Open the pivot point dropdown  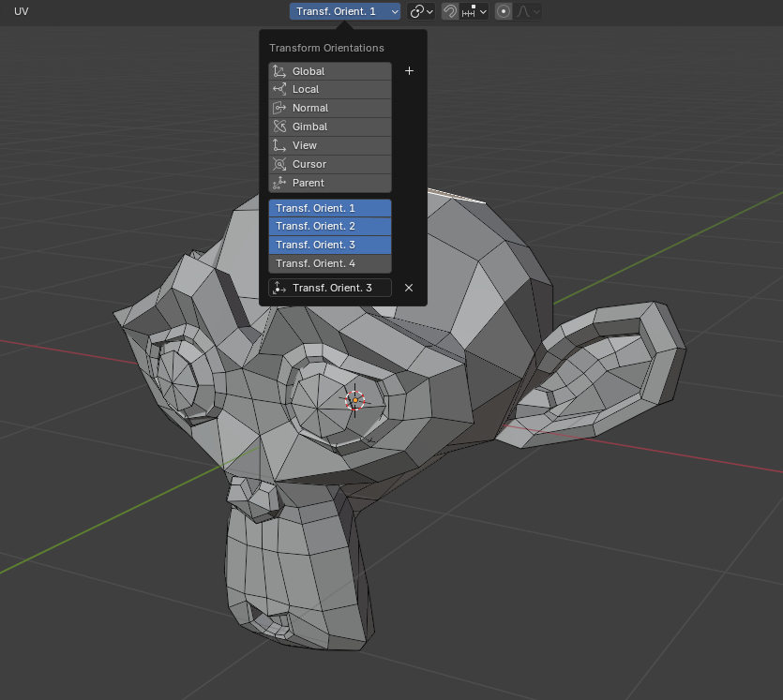pyautogui.click(x=421, y=11)
